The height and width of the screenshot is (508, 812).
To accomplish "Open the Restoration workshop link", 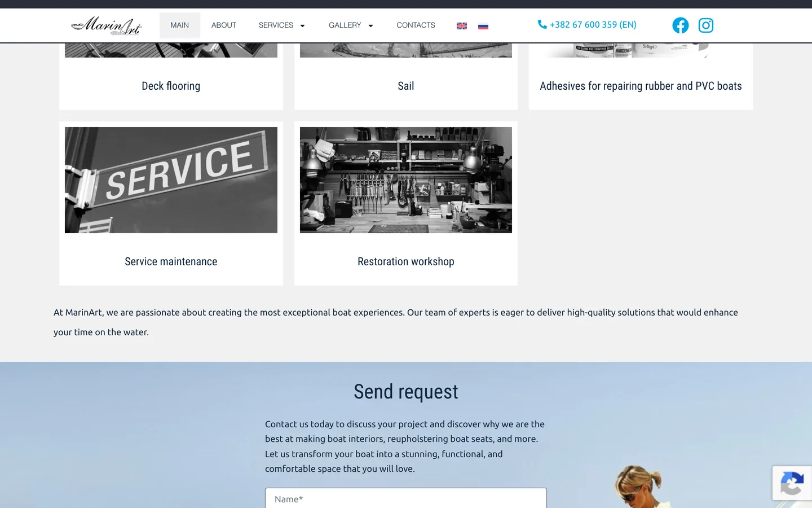I will coord(406,261).
